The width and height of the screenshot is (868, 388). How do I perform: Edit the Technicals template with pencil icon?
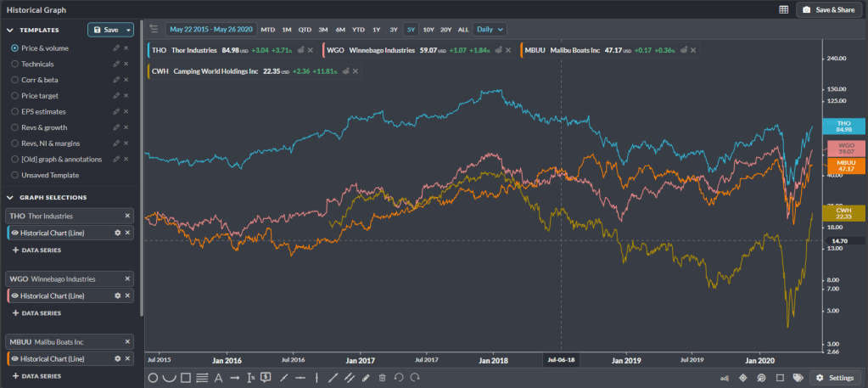click(x=116, y=64)
